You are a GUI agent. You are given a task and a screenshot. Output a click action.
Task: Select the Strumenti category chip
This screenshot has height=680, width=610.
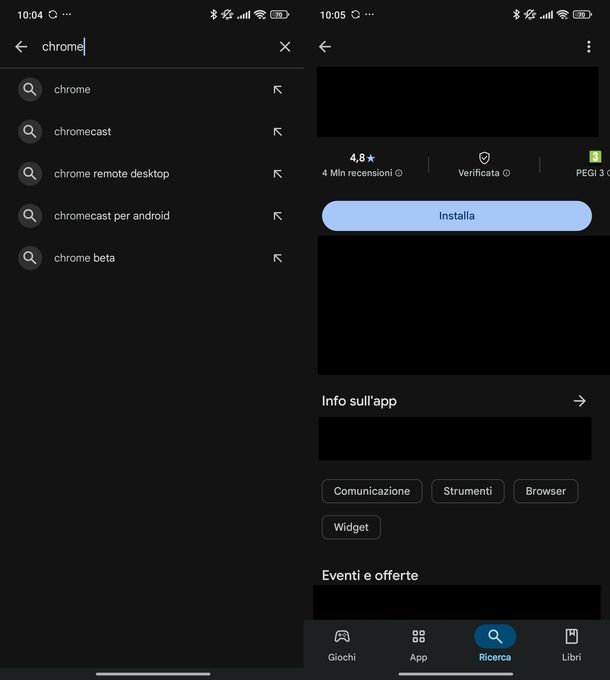tap(468, 491)
